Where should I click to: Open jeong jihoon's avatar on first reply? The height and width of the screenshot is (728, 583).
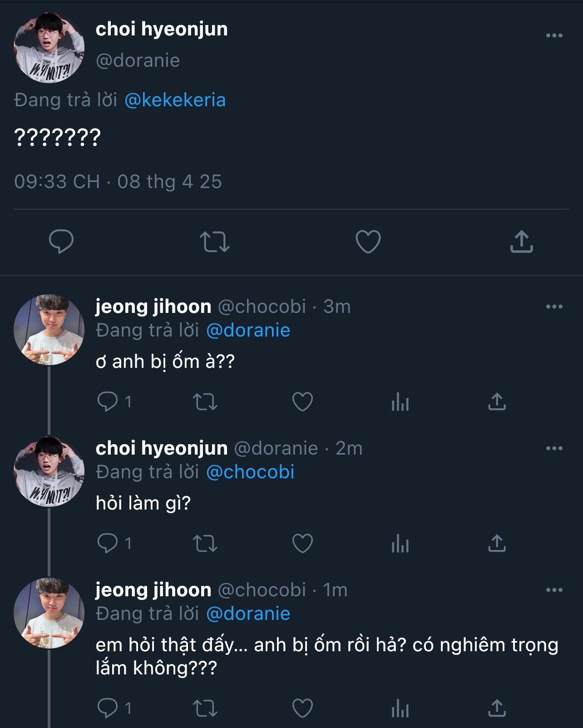click(49, 330)
